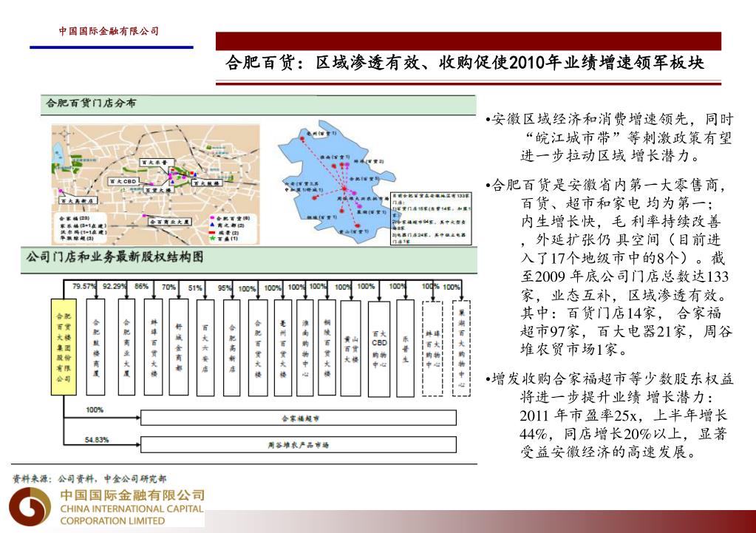Viewport: 756px width, 533px height.
Task: Click the bullet paragraph beginning 安徽区域经济和消费增速领先
Action: [610, 138]
